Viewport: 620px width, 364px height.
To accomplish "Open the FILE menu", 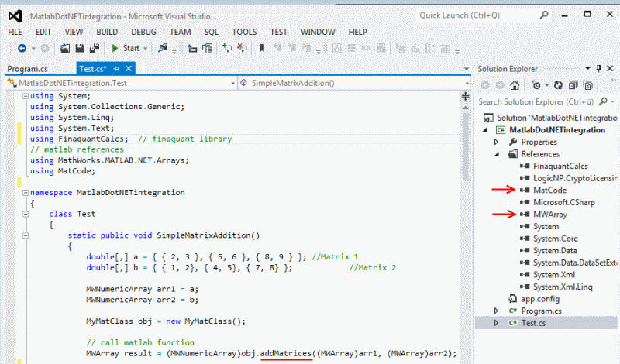I will tap(15, 32).
